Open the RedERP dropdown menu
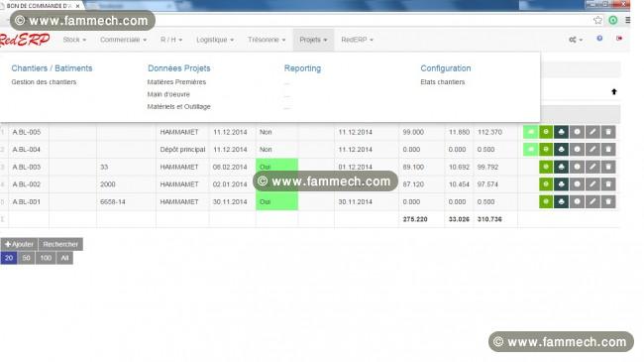Viewport: 644px width, 362px height. (x=357, y=40)
